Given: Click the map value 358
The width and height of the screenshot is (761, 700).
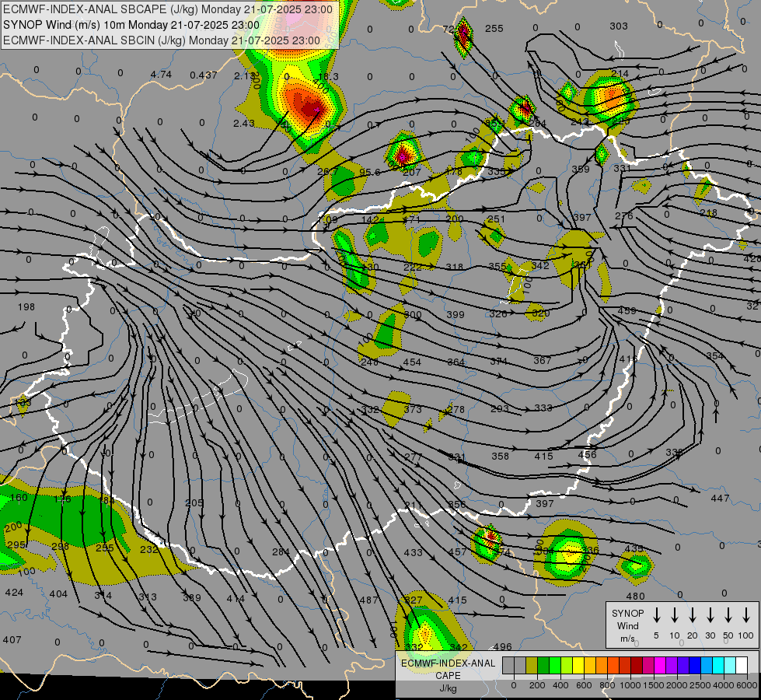Looking at the screenshot, I should point(500,456).
